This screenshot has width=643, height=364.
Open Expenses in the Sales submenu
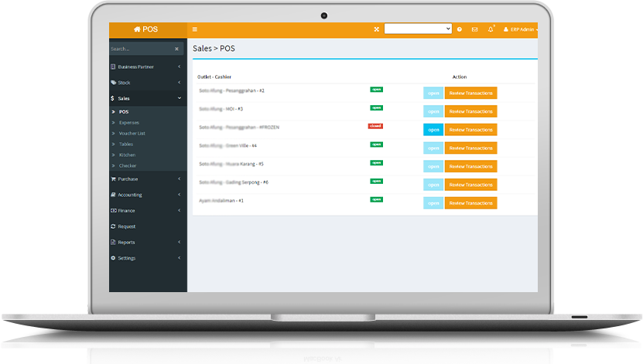(129, 122)
